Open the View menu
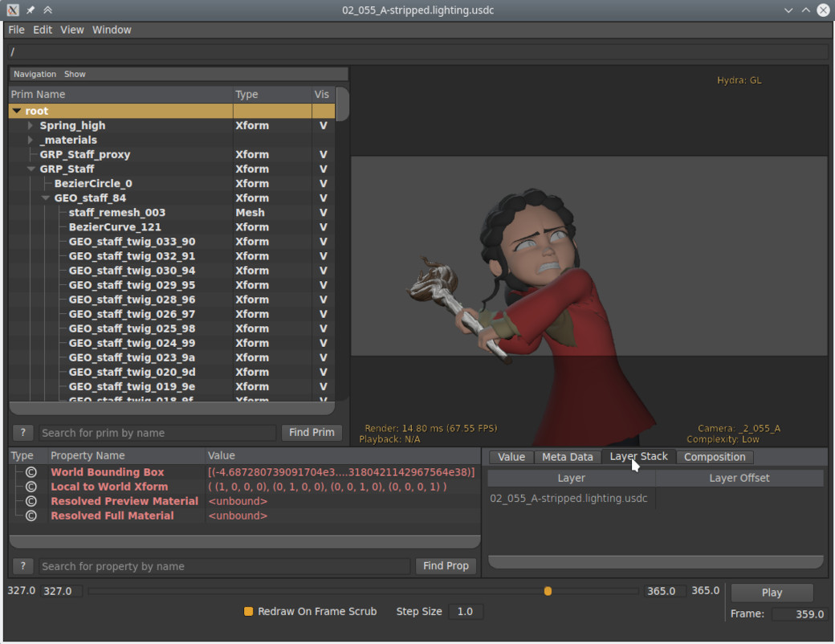835x644 pixels. [72, 30]
